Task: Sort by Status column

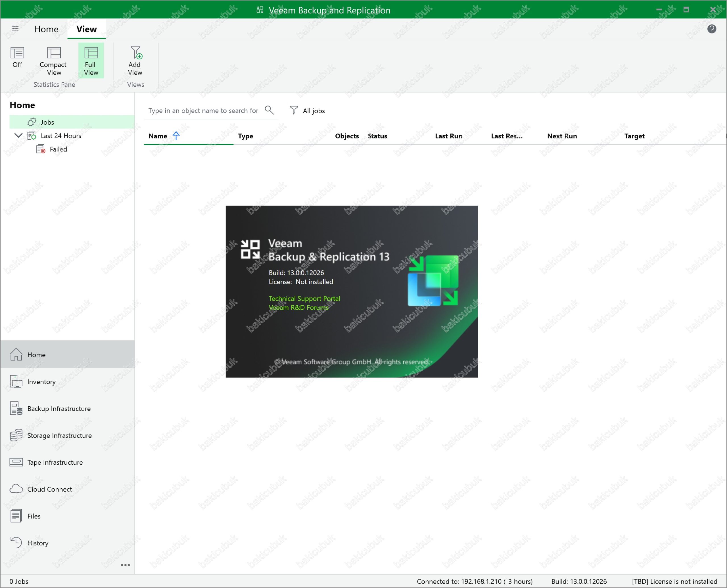Action: 377,136
